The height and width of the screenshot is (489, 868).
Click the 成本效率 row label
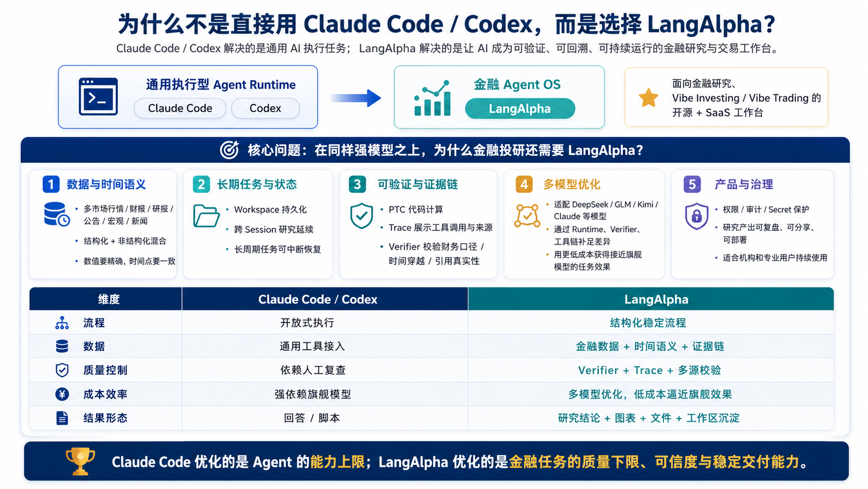point(105,394)
